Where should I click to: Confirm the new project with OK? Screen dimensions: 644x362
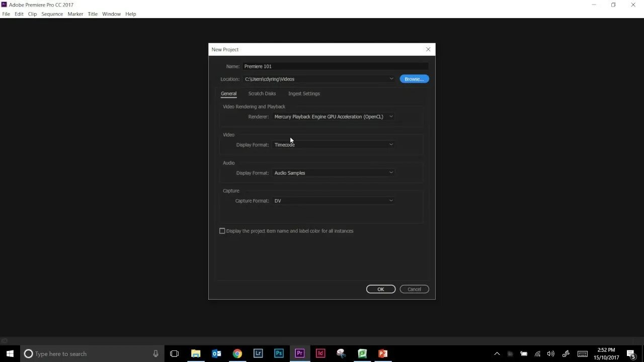(381, 289)
